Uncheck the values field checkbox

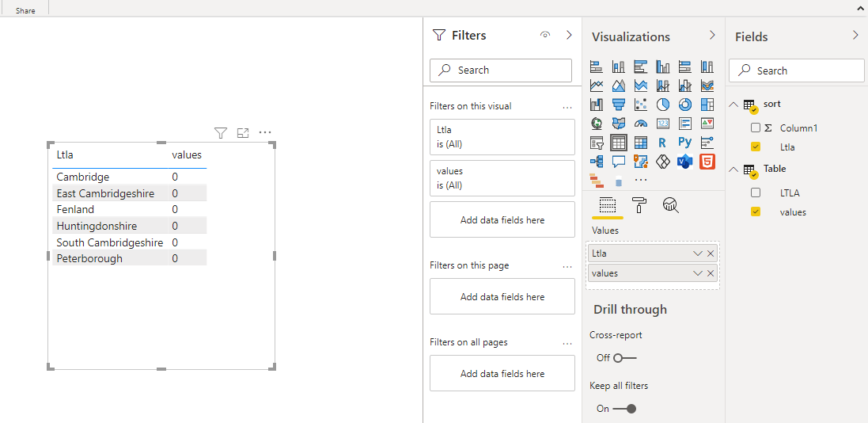pyautogui.click(x=756, y=211)
